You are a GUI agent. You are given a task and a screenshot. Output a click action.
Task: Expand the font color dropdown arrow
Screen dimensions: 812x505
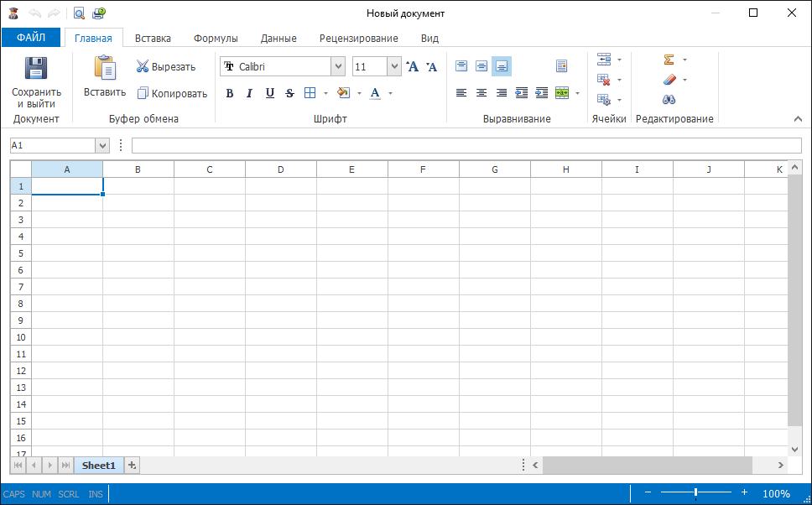tap(390, 93)
